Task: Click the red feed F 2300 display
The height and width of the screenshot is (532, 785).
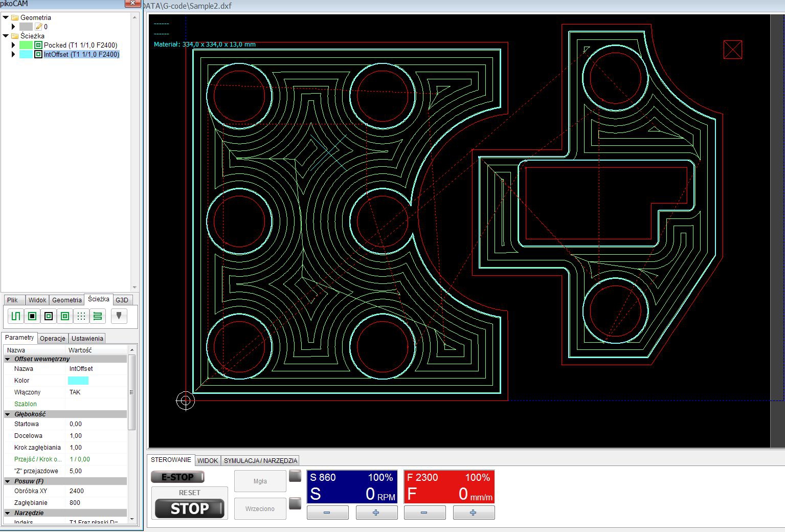Action: pyautogui.click(x=449, y=486)
